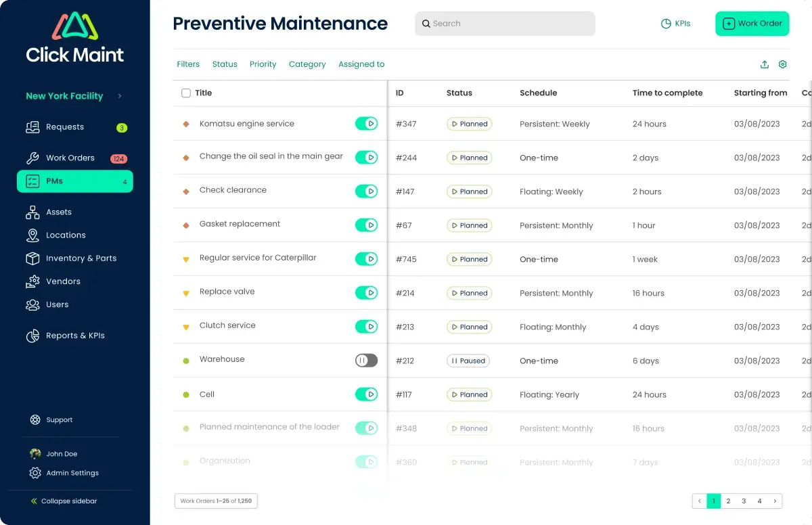Toggle the Replace valve switch
Screen dimensions: 812x525
tap(366, 292)
